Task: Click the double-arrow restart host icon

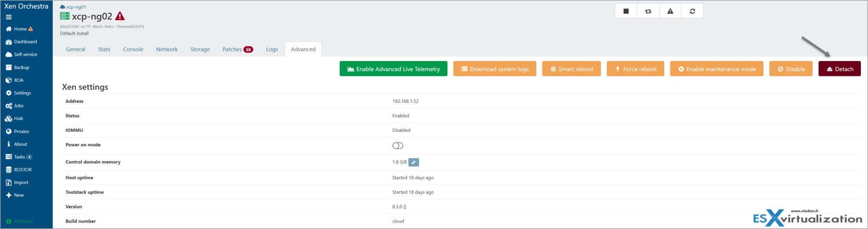Action: [648, 11]
